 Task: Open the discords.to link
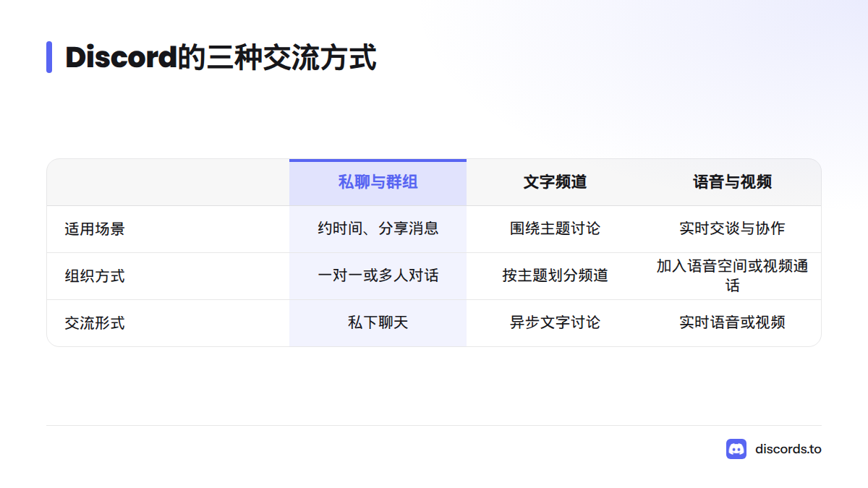pyautogui.click(x=788, y=449)
